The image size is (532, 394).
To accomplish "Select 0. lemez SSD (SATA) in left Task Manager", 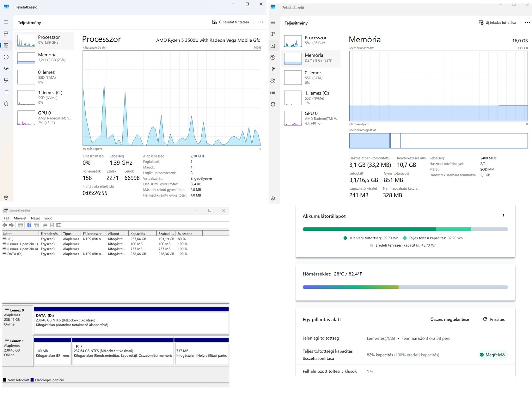I will tap(44, 77).
